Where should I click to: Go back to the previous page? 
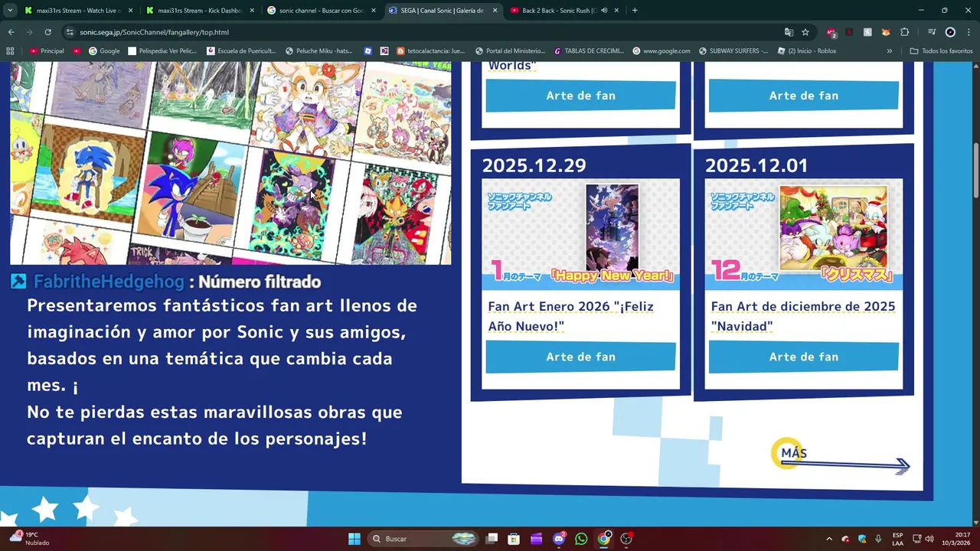pyautogui.click(x=11, y=32)
